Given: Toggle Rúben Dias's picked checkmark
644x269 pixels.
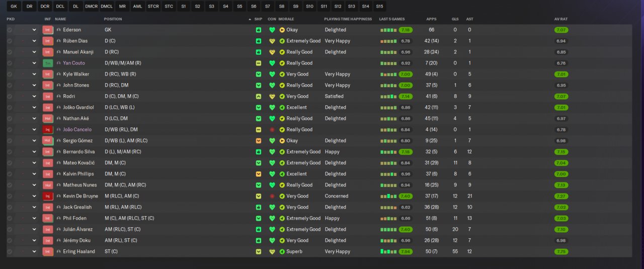Looking at the screenshot, I should (x=10, y=41).
